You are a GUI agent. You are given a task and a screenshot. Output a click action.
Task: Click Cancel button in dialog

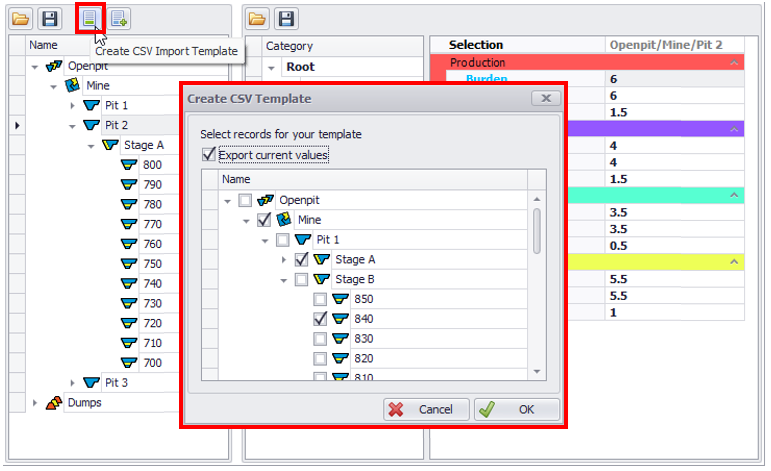[426, 409]
